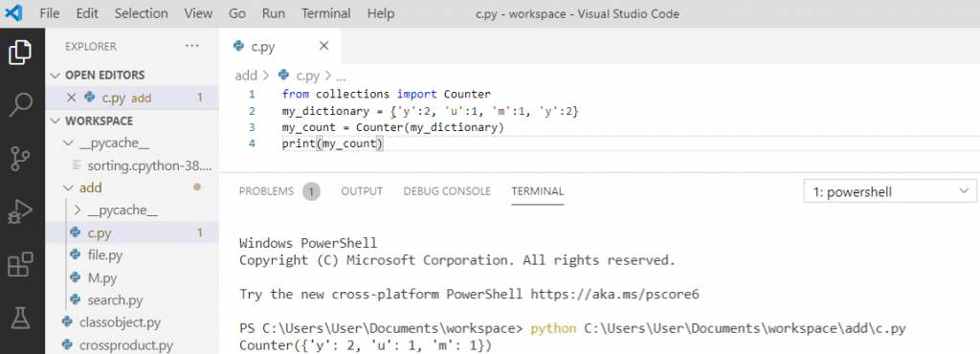The width and height of the screenshot is (980, 354).
Task: Click Python icon beside classobject.py
Action: coord(68,322)
